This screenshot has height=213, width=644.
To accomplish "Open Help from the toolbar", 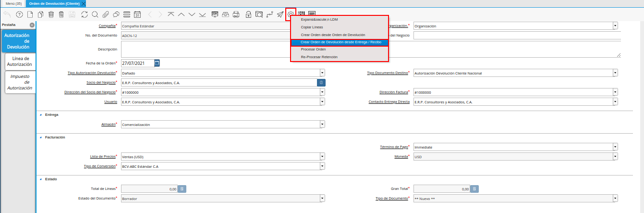I will 20,14.
